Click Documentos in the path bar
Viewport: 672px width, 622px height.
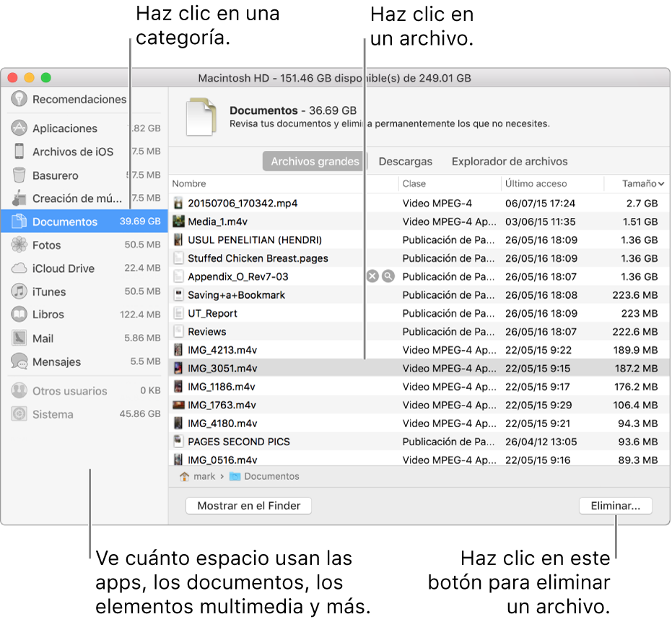(x=271, y=476)
